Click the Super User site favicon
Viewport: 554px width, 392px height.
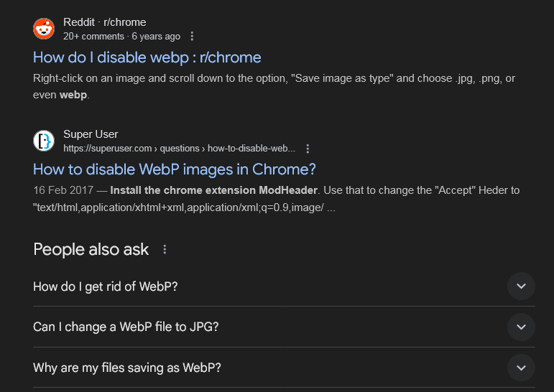pos(44,141)
